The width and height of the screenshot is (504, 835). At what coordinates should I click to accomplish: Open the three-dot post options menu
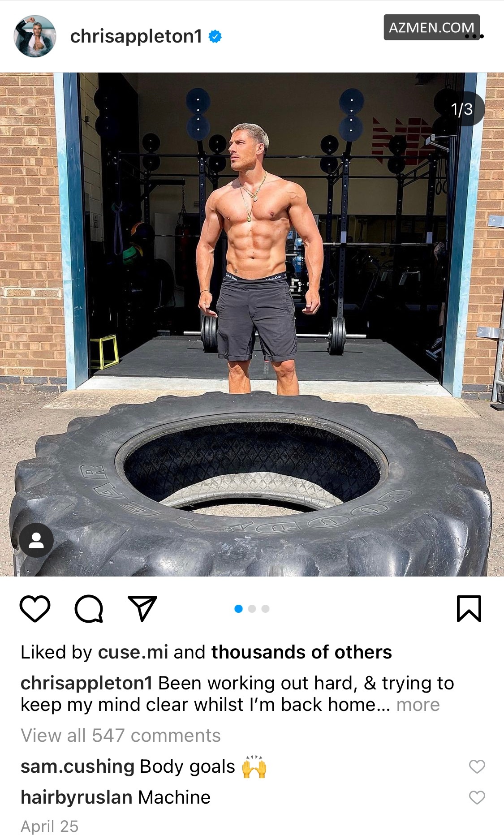[x=474, y=36]
